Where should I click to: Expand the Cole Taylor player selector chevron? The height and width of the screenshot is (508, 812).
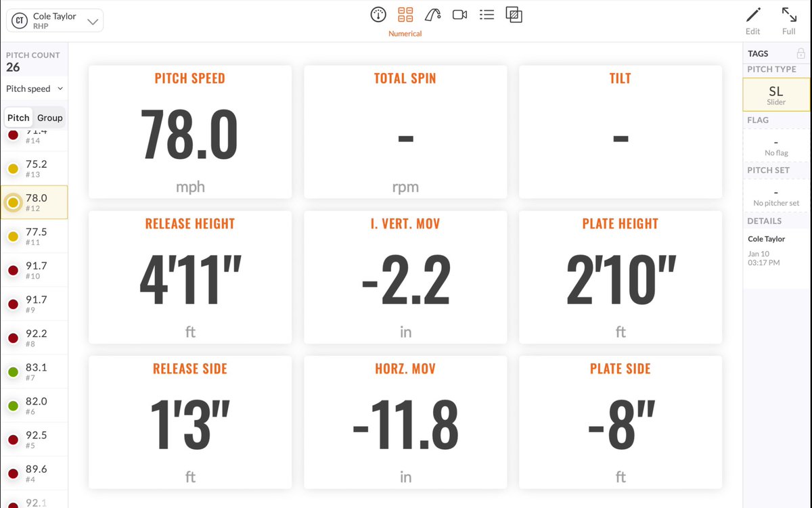93,22
